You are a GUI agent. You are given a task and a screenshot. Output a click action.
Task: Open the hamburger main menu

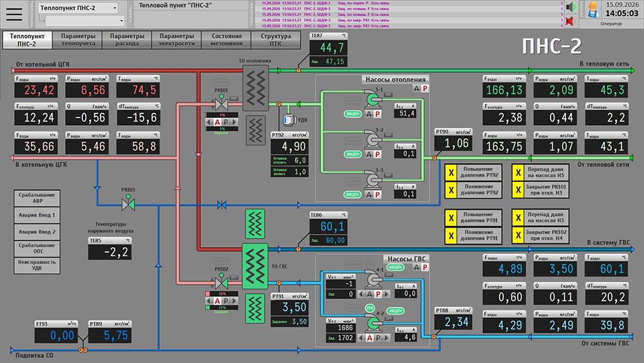click(14, 14)
